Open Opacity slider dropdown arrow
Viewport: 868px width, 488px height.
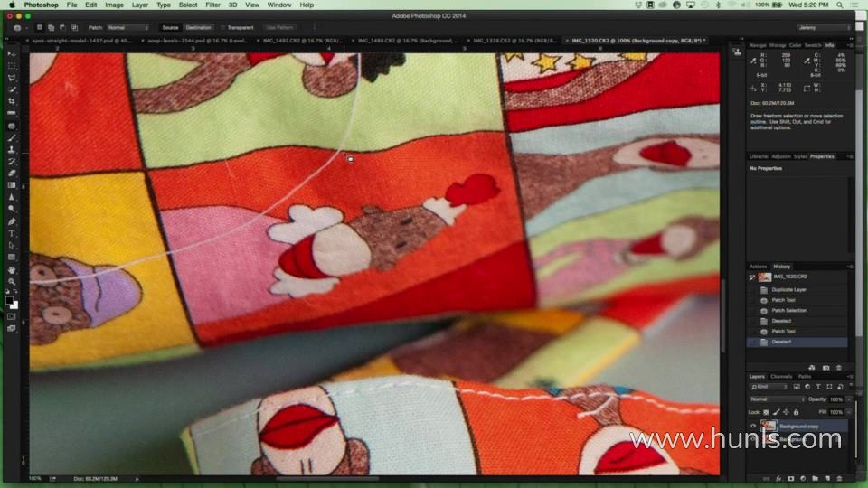tap(849, 399)
